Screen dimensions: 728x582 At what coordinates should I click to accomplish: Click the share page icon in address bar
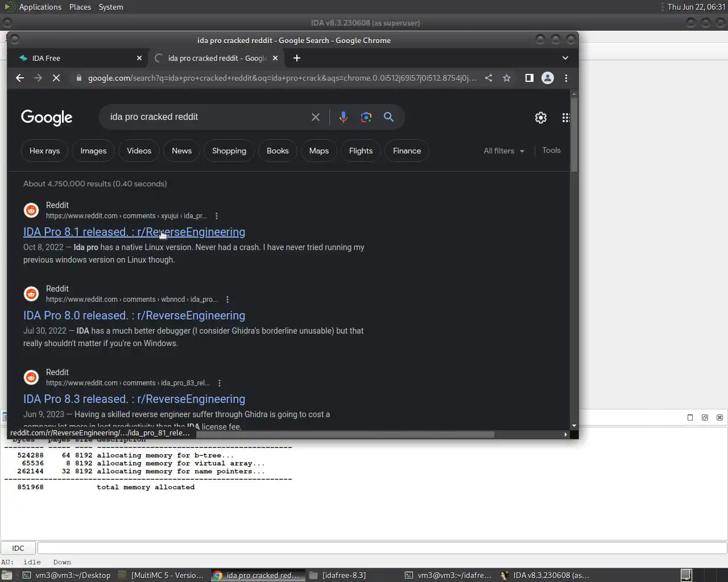[x=489, y=78]
